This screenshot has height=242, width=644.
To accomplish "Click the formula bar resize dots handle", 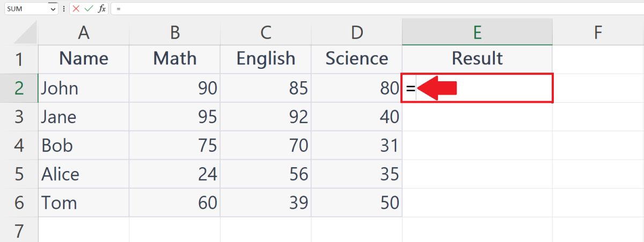I will coord(64,9).
